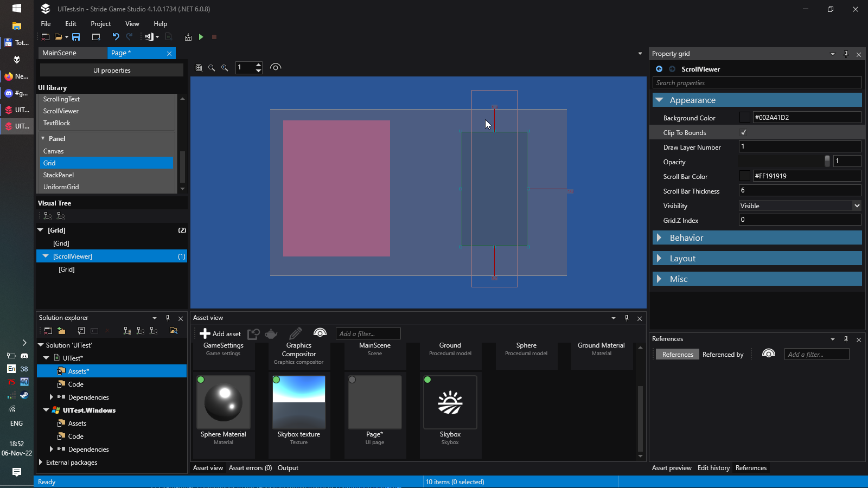Toggle the eye icon in References panel

[769, 354]
